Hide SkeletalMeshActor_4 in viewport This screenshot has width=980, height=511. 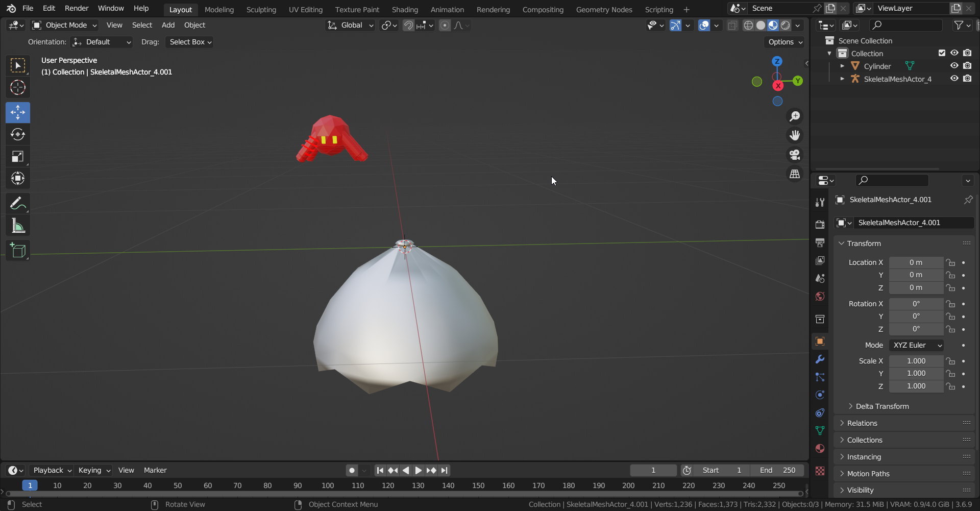coord(954,79)
